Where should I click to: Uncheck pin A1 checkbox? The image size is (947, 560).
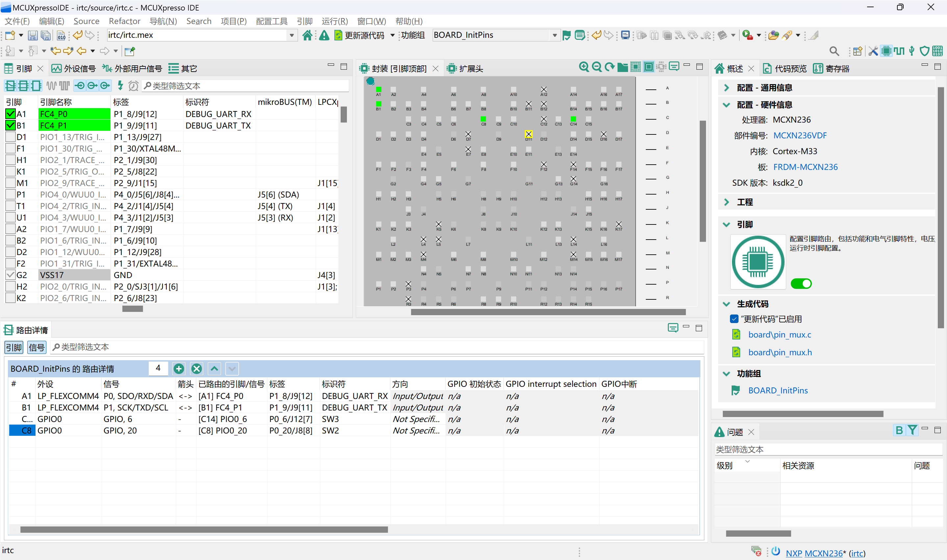coord(11,114)
